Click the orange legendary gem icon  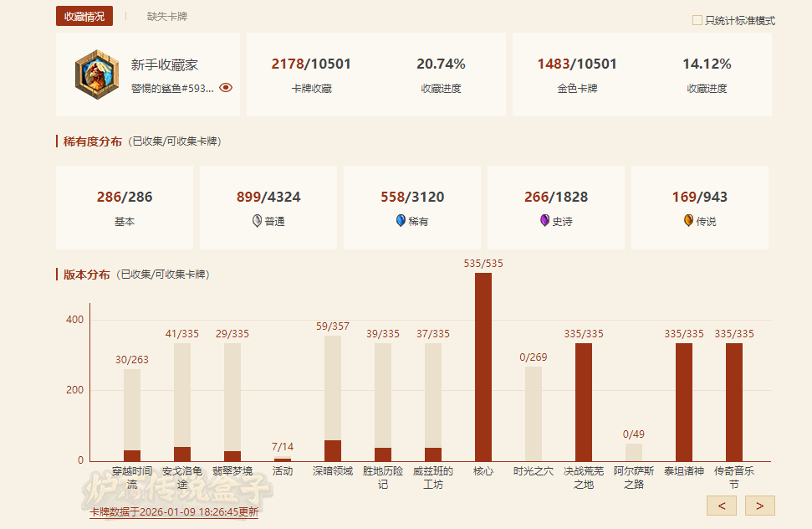[x=688, y=222]
